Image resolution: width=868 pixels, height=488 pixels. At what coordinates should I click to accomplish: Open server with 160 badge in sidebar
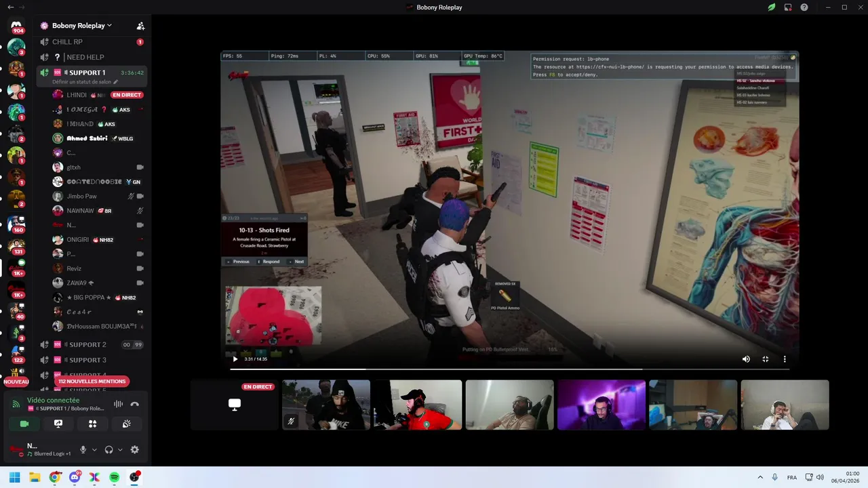(x=16, y=224)
